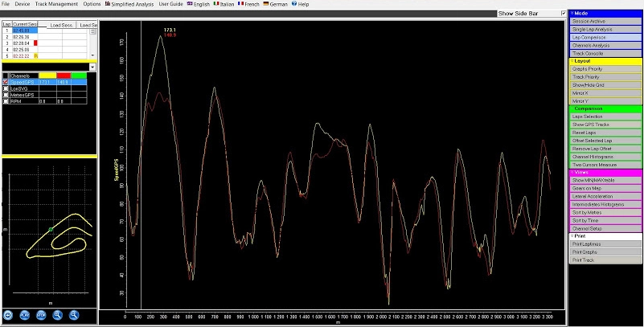
Task: Open Help via question mark icon
Action: coord(294,4)
